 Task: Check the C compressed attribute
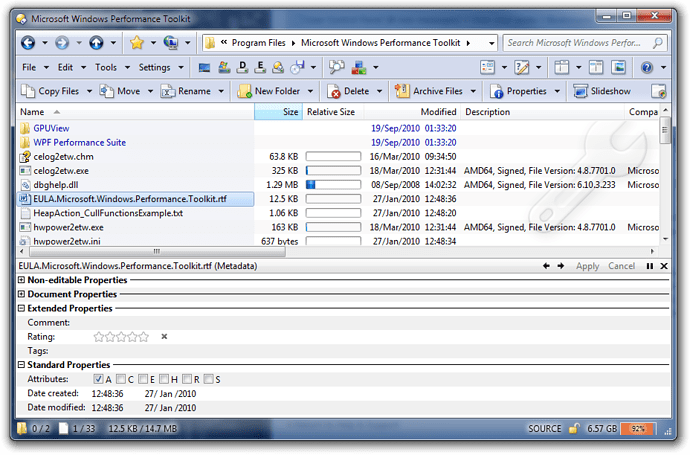[121, 379]
